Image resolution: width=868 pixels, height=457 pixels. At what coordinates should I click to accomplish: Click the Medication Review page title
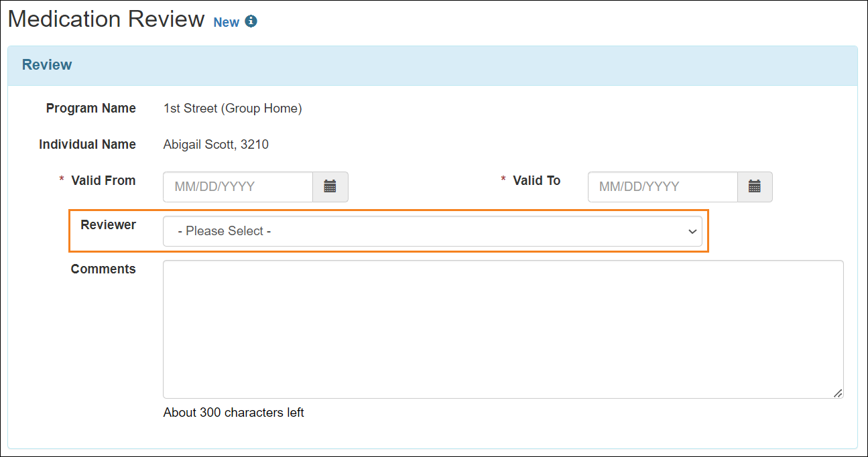(x=106, y=19)
